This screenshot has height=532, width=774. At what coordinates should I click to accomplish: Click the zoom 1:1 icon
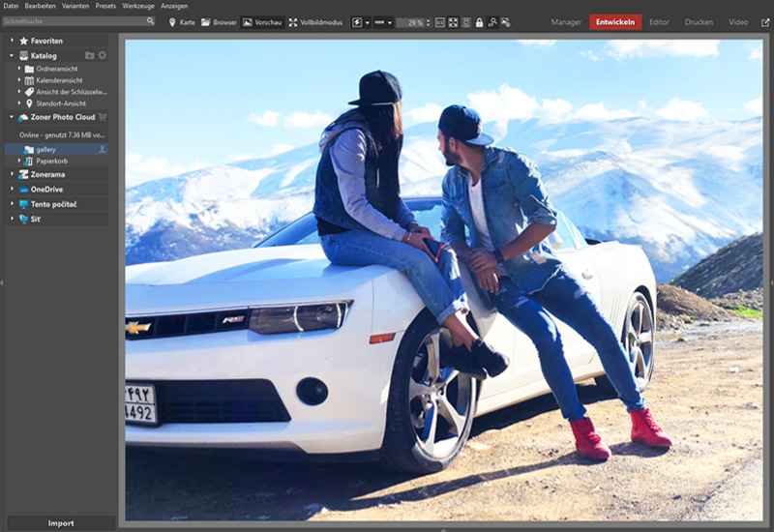[x=439, y=21]
